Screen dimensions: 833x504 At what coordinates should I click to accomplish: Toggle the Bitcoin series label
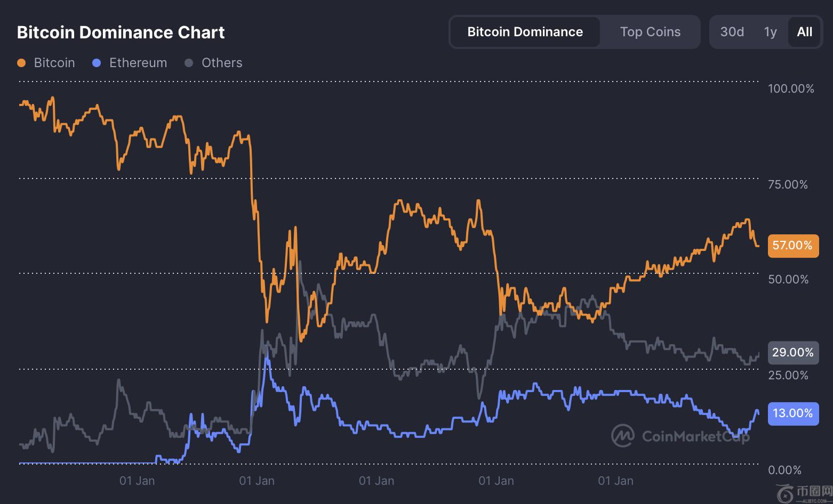tap(54, 63)
